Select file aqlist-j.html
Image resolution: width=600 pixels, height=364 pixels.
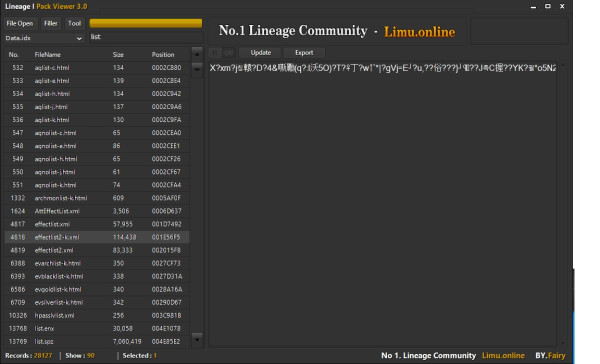97,107
